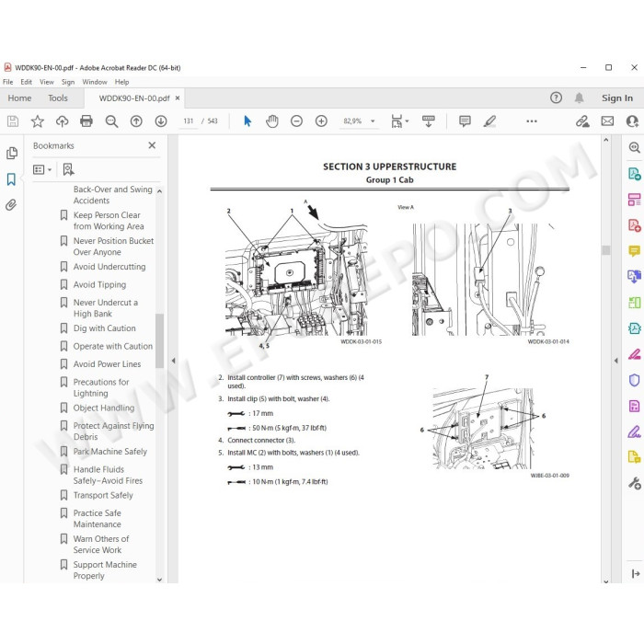Open bookmark Operate with Caution
Screen dimensions: 644x644
click(112, 346)
